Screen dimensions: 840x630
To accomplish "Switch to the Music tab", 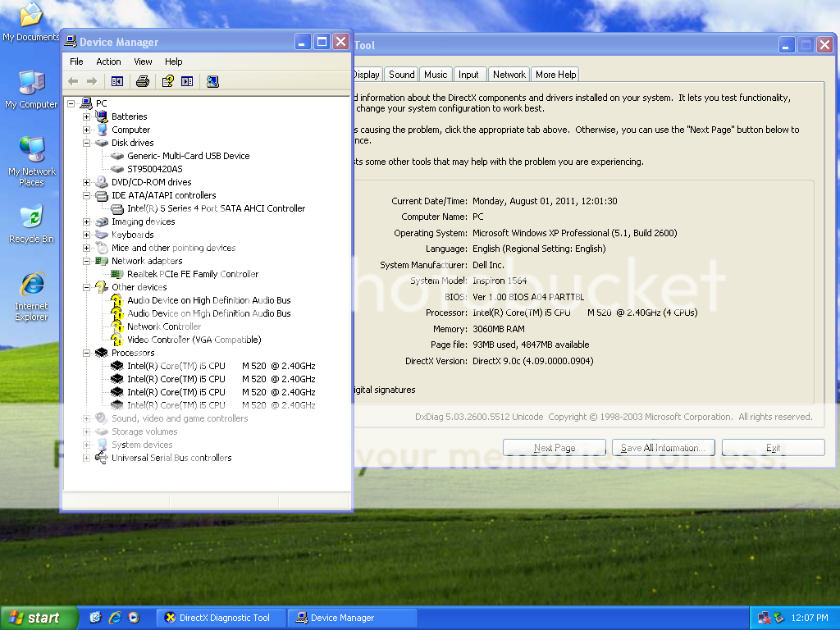I will 436,75.
